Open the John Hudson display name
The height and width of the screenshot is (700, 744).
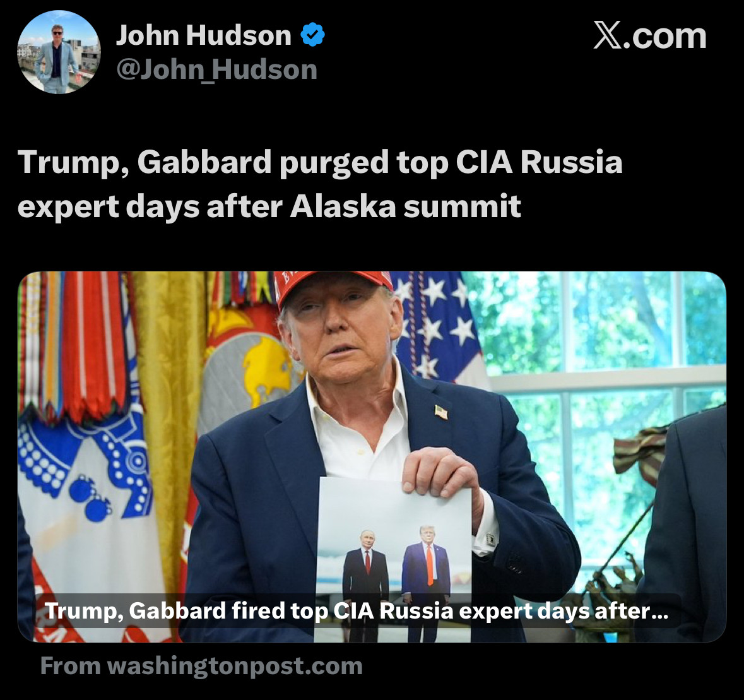[204, 35]
